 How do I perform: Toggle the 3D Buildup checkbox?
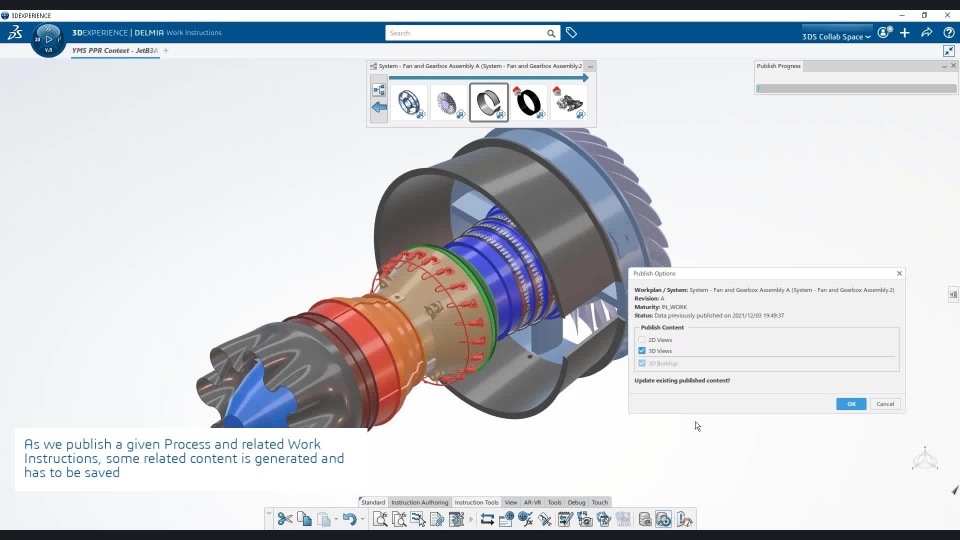coord(642,363)
